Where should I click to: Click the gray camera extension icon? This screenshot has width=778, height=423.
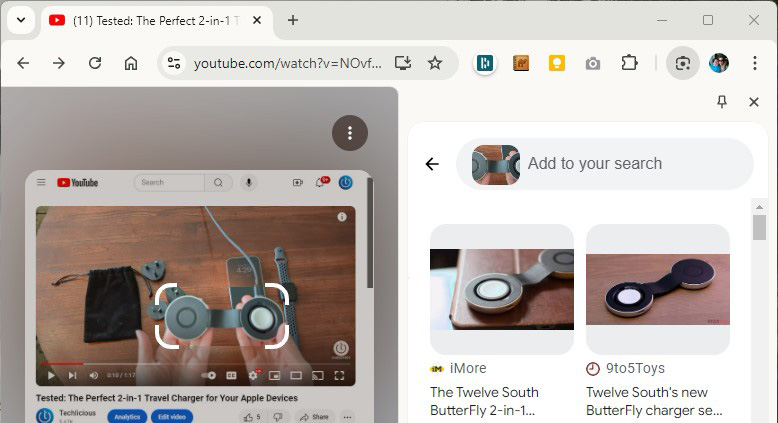(592, 63)
